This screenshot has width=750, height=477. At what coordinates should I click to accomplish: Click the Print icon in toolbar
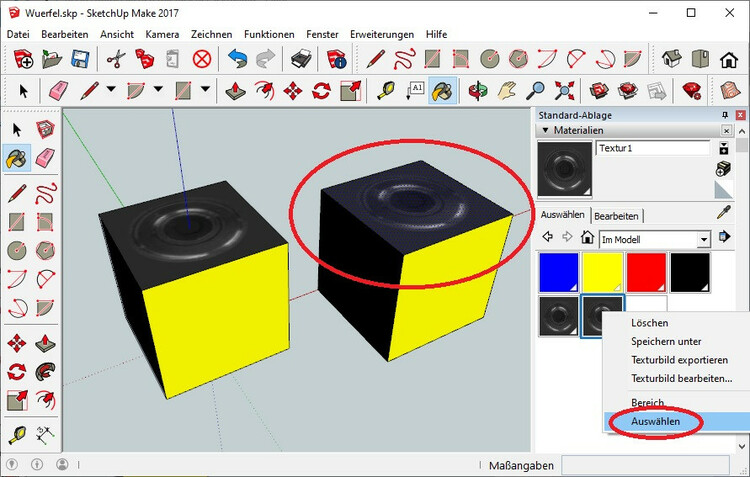303,58
